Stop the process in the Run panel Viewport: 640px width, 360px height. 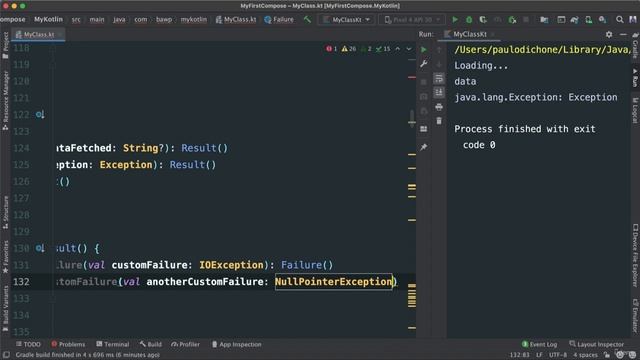(x=424, y=82)
